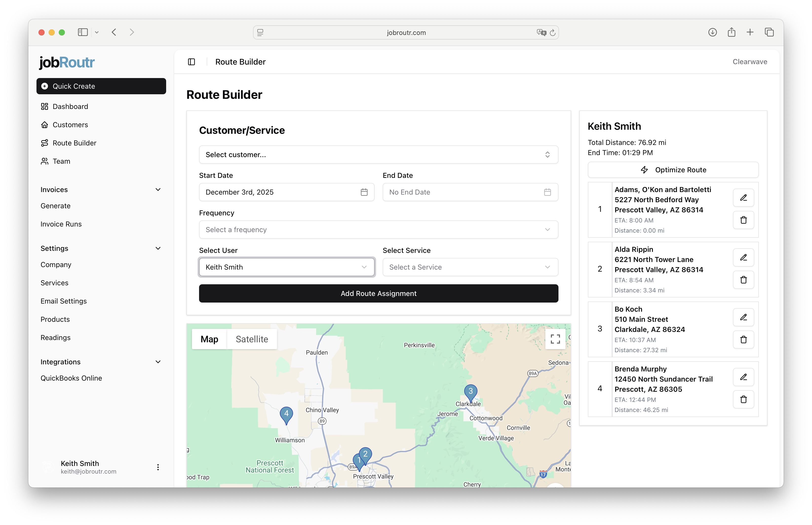Open Invoice Runs
Image resolution: width=812 pixels, height=525 pixels.
coord(61,224)
